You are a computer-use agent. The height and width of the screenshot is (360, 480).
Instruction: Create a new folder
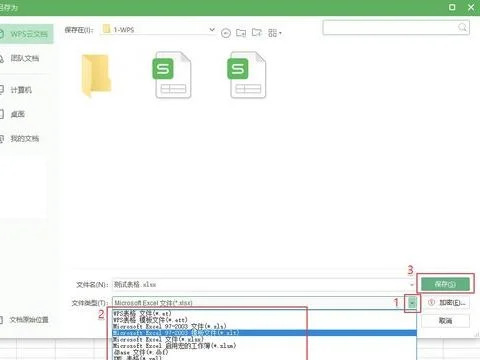(x=257, y=32)
